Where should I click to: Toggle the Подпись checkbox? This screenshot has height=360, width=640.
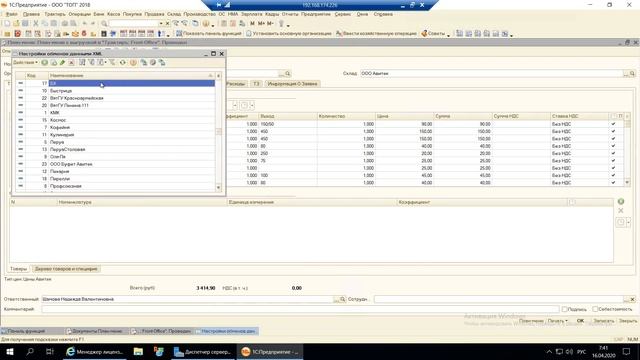[x=564, y=309]
